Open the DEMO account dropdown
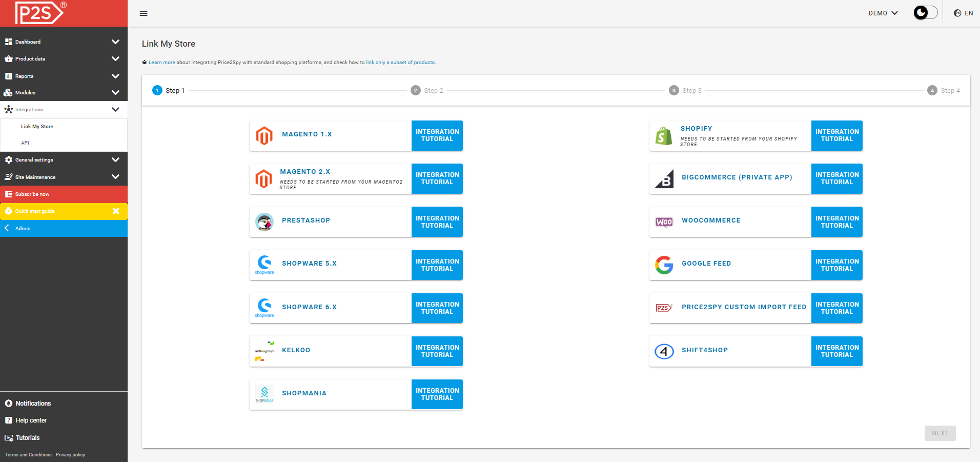980x462 pixels. [883, 13]
